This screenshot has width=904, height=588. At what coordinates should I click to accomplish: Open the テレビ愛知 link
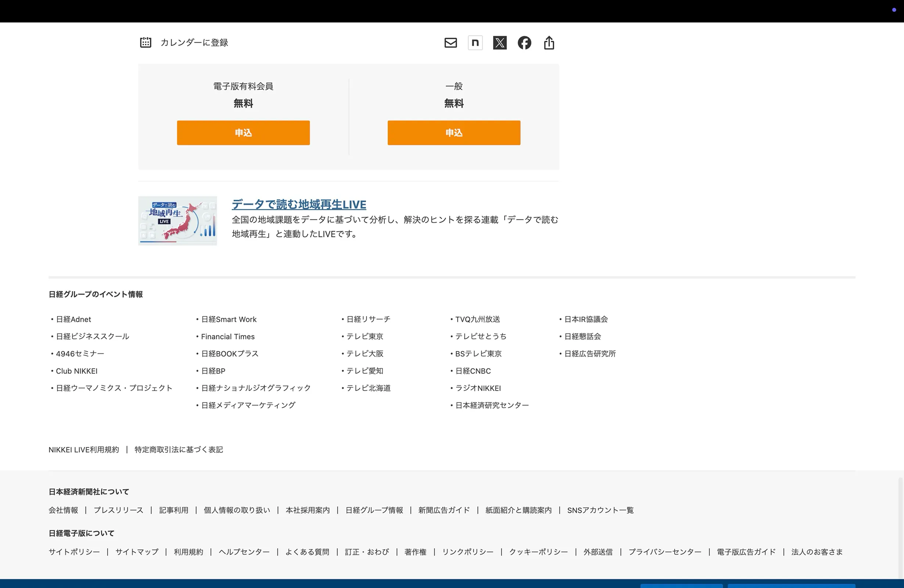365,371
